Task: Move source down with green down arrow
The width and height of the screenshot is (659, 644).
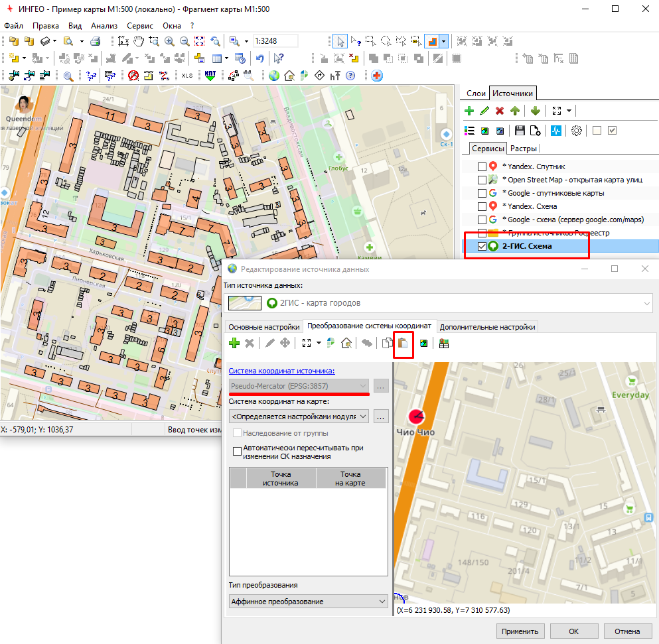Action: click(535, 111)
